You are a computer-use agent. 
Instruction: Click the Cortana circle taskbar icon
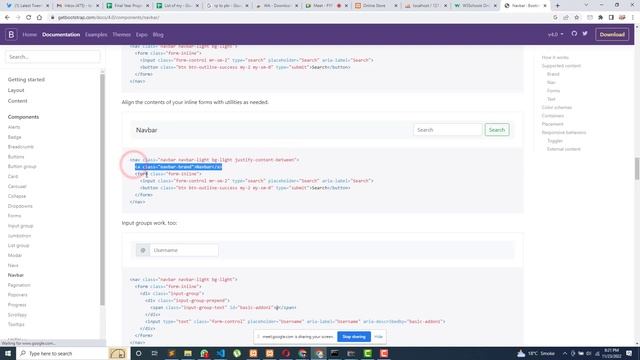point(138,353)
